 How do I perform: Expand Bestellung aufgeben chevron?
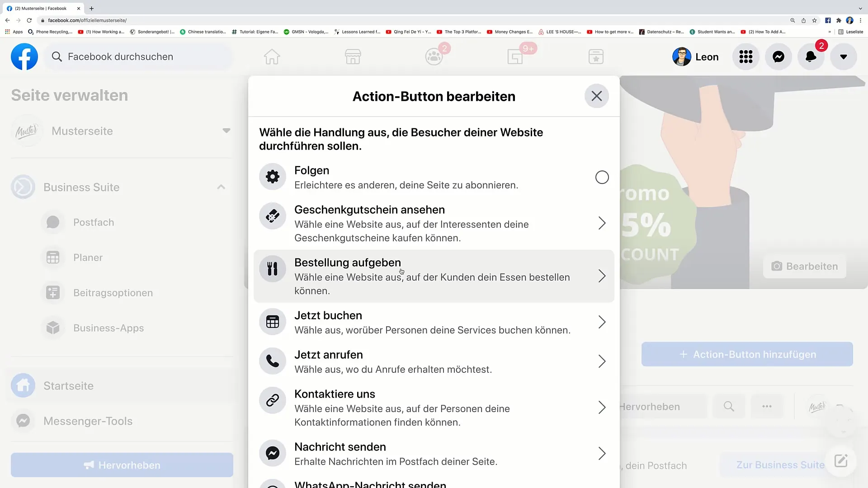tap(602, 276)
